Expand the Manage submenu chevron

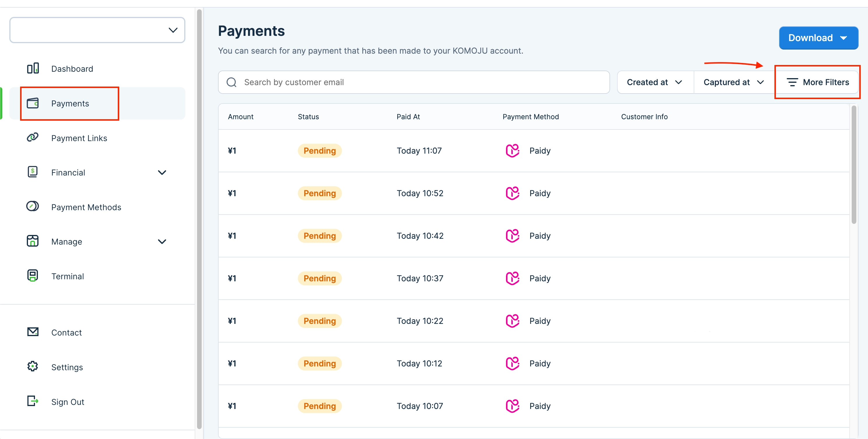pyautogui.click(x=162, y=242)
